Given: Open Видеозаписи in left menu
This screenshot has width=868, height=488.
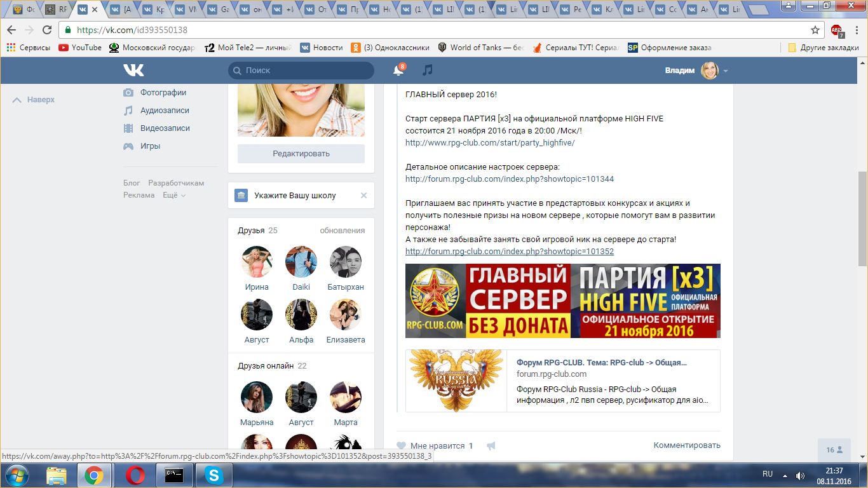Looking at the screenshot, I should (165, 128).
